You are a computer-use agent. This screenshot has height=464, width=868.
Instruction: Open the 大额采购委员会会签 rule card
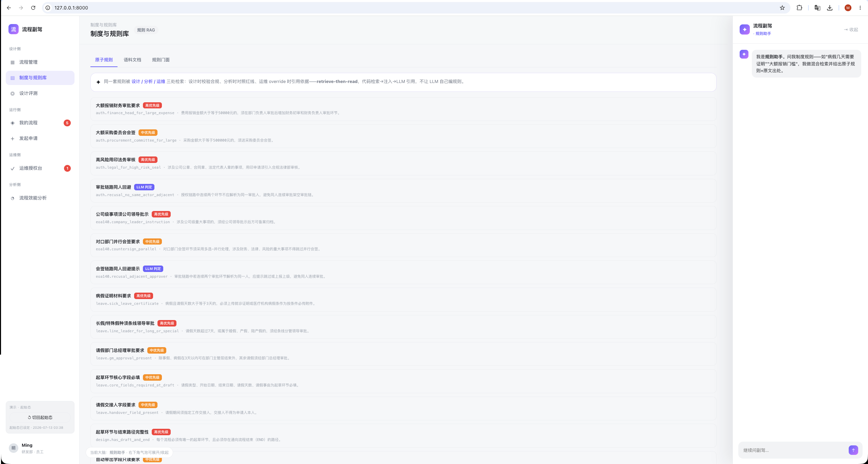(x=403, y=136)
